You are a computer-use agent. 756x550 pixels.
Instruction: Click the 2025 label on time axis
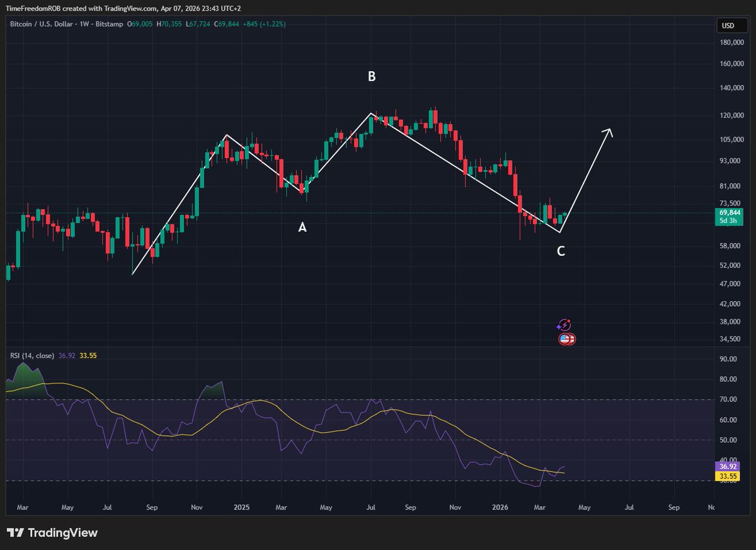[x=241, y=507]
